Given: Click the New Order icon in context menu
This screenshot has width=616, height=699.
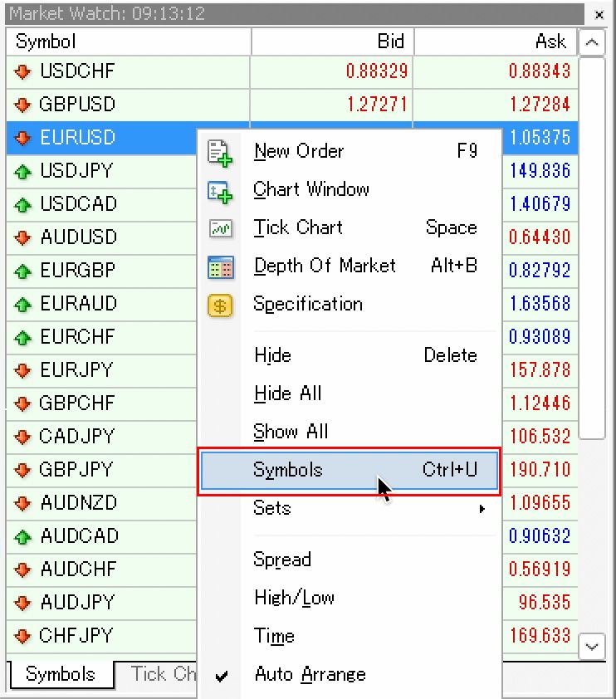Looking at the screenshot, I should tap(220, 153).
